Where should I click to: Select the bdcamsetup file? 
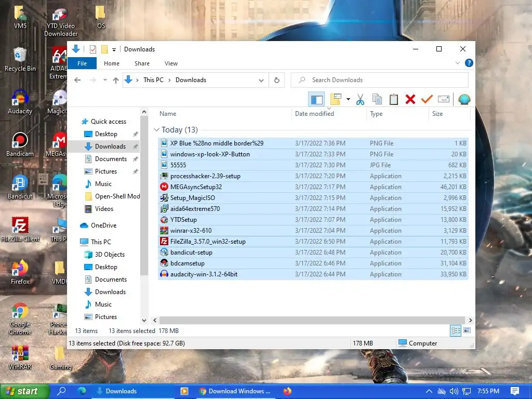click(x=313, y=263)
